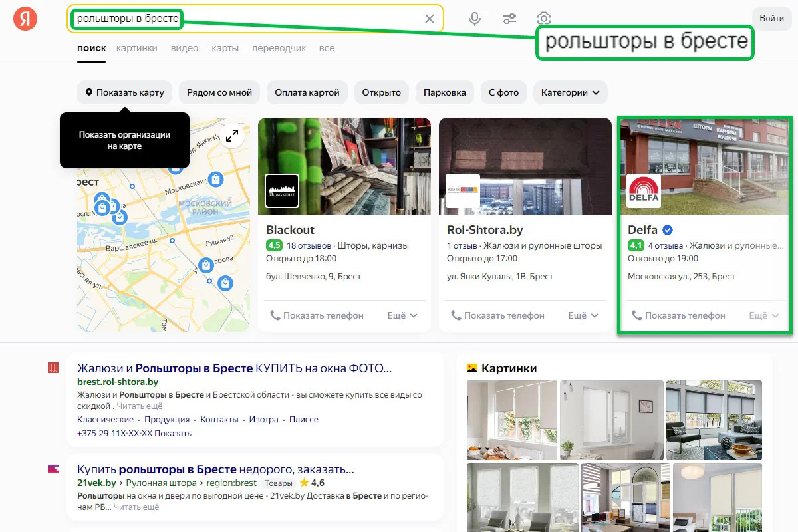Screen dimensions: 798x532
Task: Show phone number for Delfa
Action: click(678, 315)
